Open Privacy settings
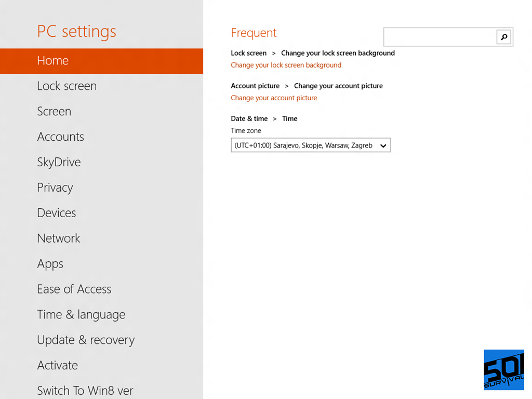 55,188
